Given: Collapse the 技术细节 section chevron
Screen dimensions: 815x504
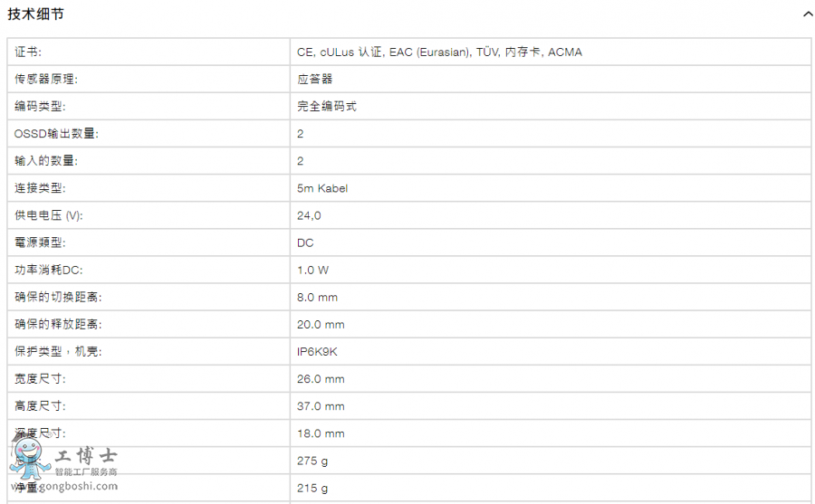Looking at the screenshot, I should [x=808, y=14].
